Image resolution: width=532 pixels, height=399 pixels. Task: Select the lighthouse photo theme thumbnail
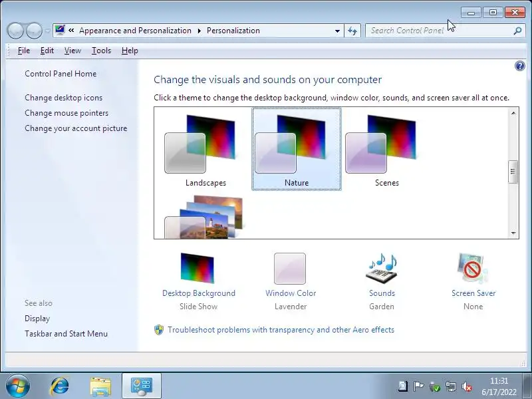coord(203,217)
